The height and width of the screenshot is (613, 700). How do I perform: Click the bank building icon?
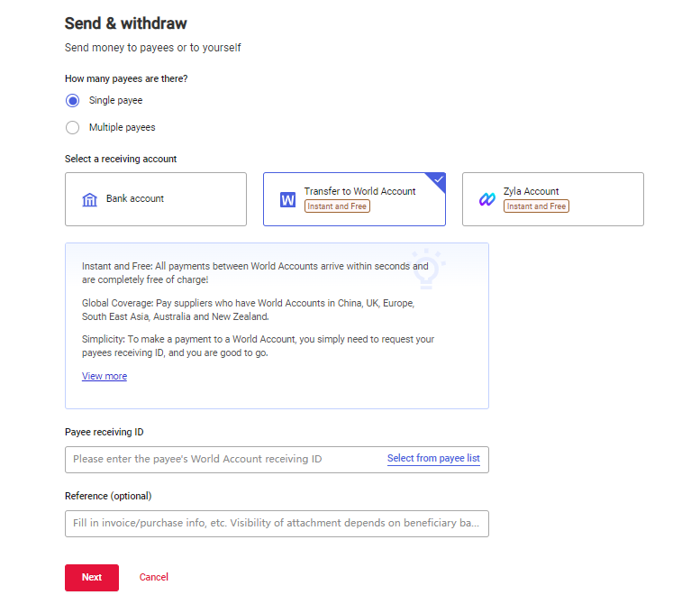coord(90,199)
